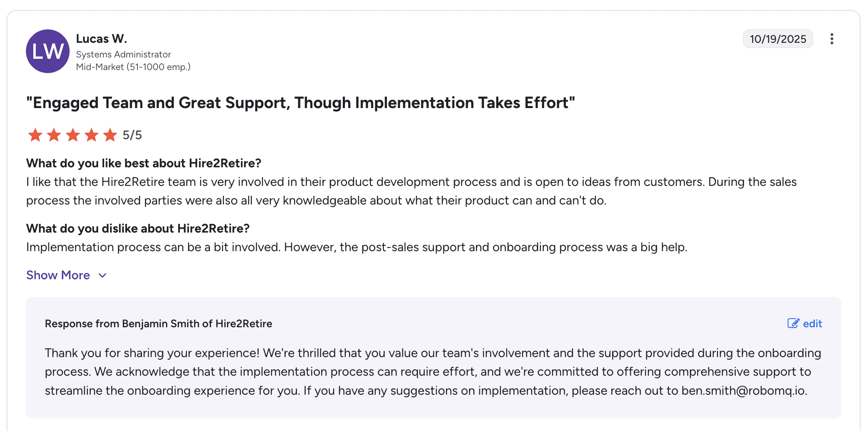Click the third rating star
868x431 pixels.
(73, 135)
